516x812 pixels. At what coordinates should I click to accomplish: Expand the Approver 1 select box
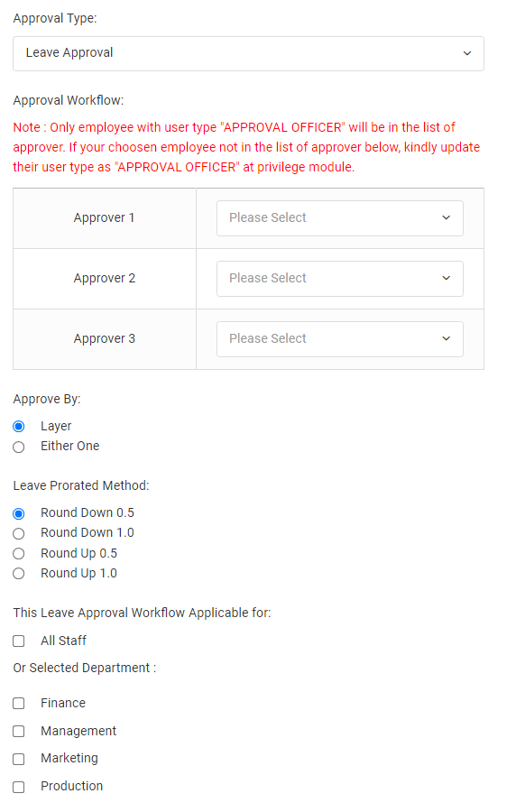[339, 218]
